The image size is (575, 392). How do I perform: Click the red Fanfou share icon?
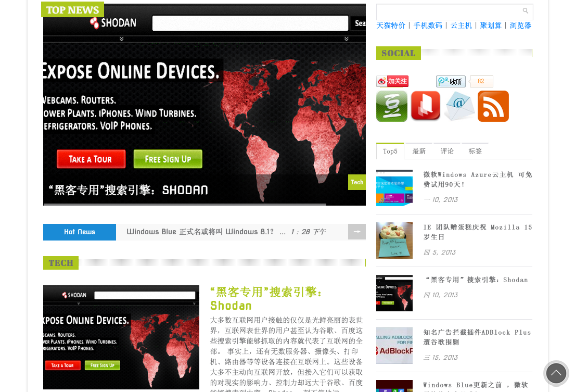tap(425, 106)
